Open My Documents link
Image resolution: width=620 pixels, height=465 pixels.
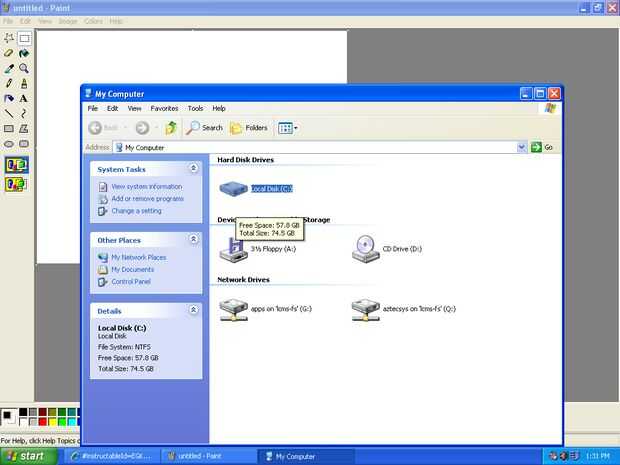(x=132, y=270)
